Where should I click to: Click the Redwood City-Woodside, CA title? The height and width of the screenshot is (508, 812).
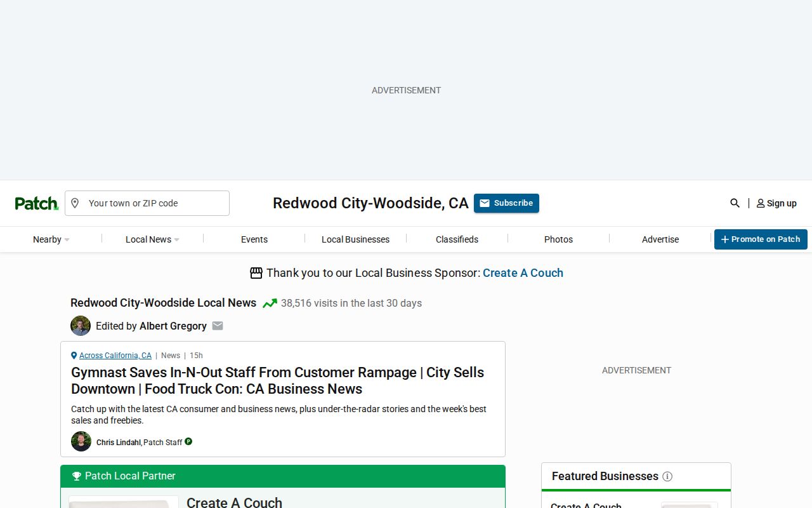click(x=370, y=203)
